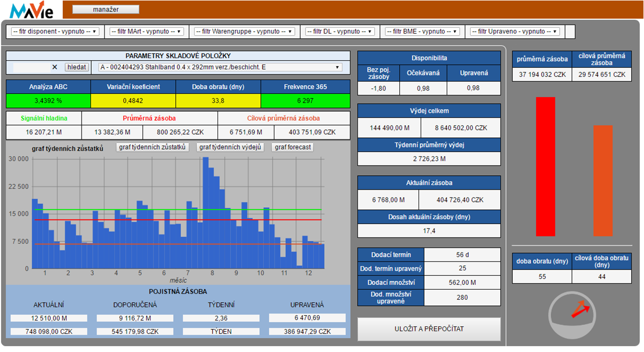Click Výdej celkem value 144 490,00 M
The height and width of the screenshot is (352, 644).
389,128
